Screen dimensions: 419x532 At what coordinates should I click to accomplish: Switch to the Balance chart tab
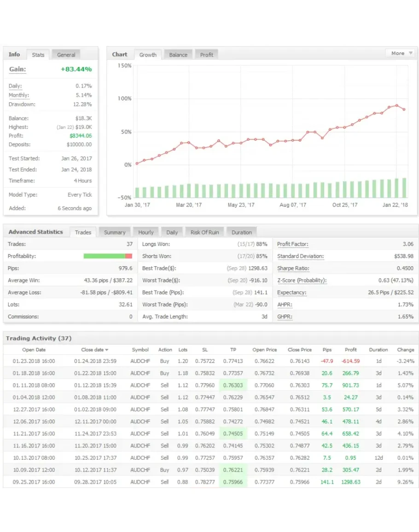coord(178,55)
